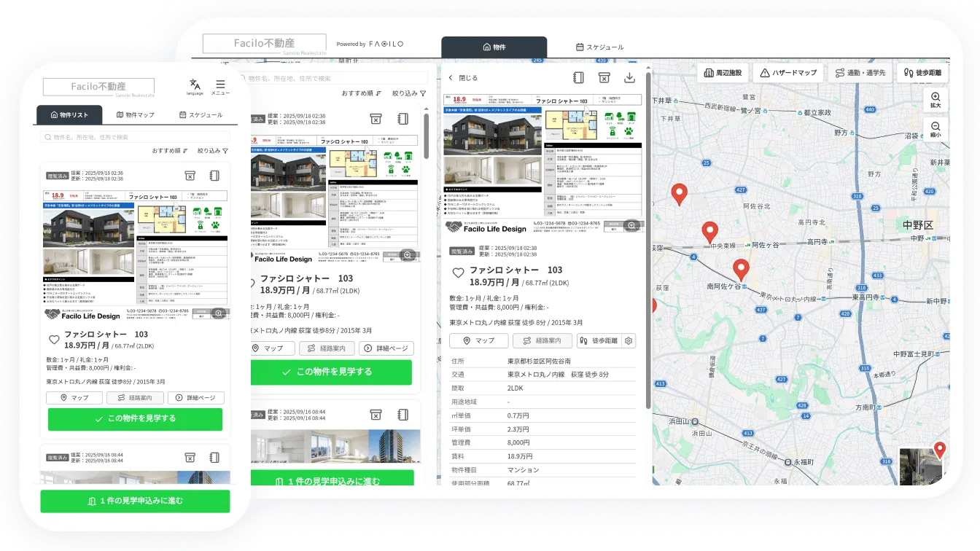The height and width of the screenshot is (551, 980).
Task: Zoom the flyer image in the detail panel
Action: point(631,226)
